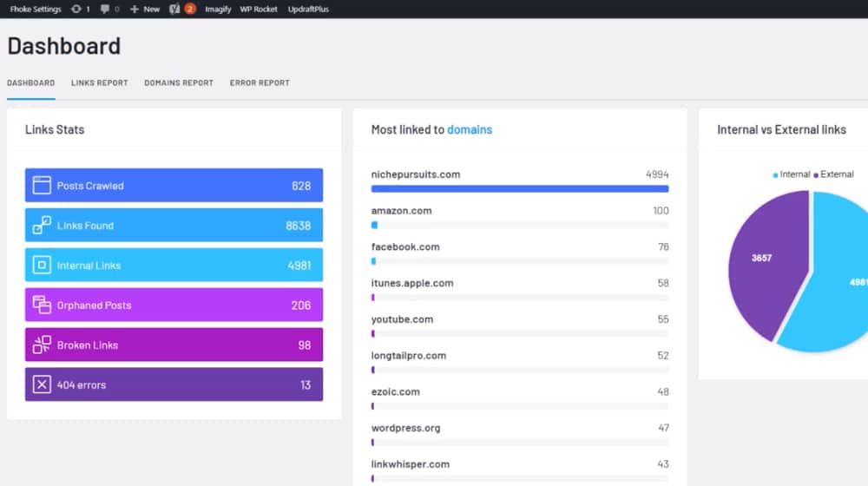868x486 pixels.
Task: Open the Internal Links stat card
Action: coord(174,266)
